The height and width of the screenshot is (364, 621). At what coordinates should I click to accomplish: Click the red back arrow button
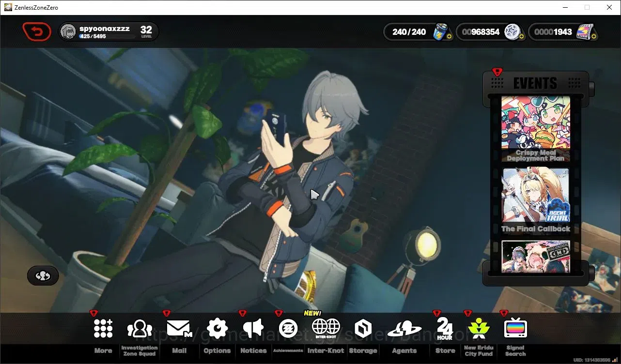point(37,32)
